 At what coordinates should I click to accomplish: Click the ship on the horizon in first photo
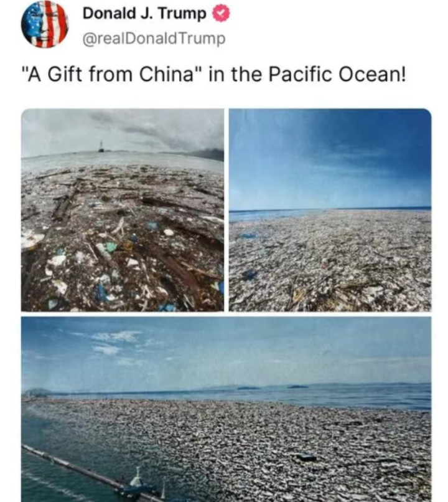tap(101, 146)
